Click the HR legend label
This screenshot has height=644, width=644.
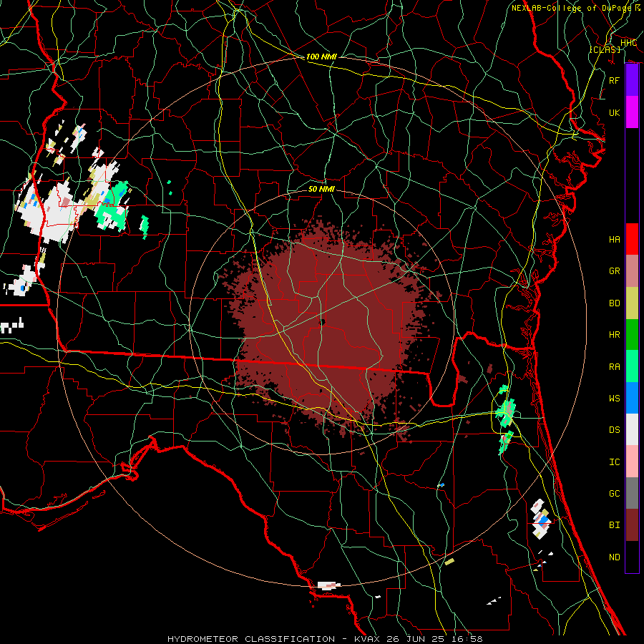(615, 334)
